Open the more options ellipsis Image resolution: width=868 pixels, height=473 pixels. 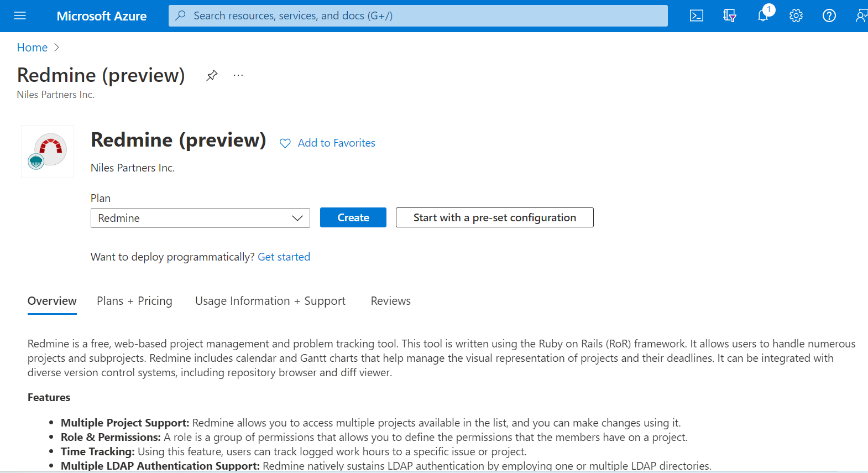tap(238, 75)
